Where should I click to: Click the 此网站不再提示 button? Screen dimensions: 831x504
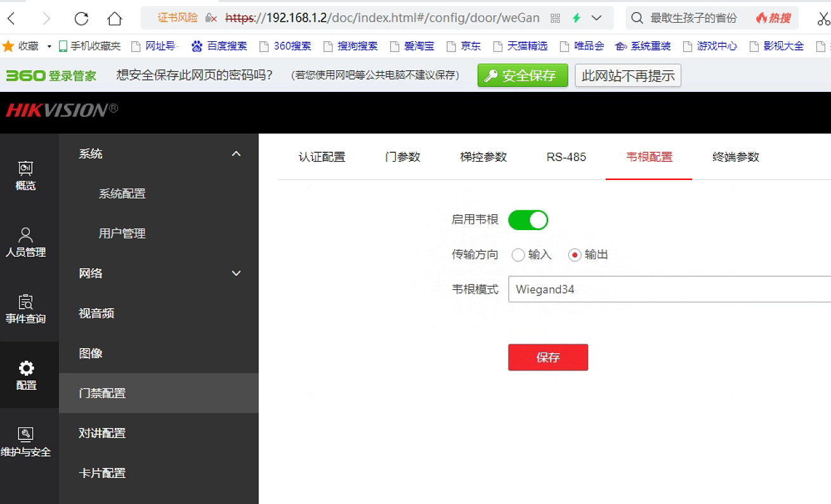[627, 76]
